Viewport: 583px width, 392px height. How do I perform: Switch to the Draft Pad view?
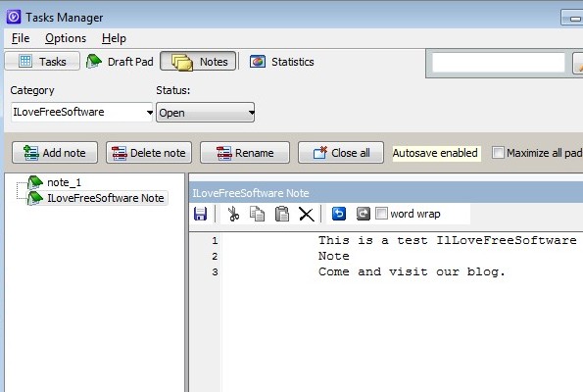120,62
